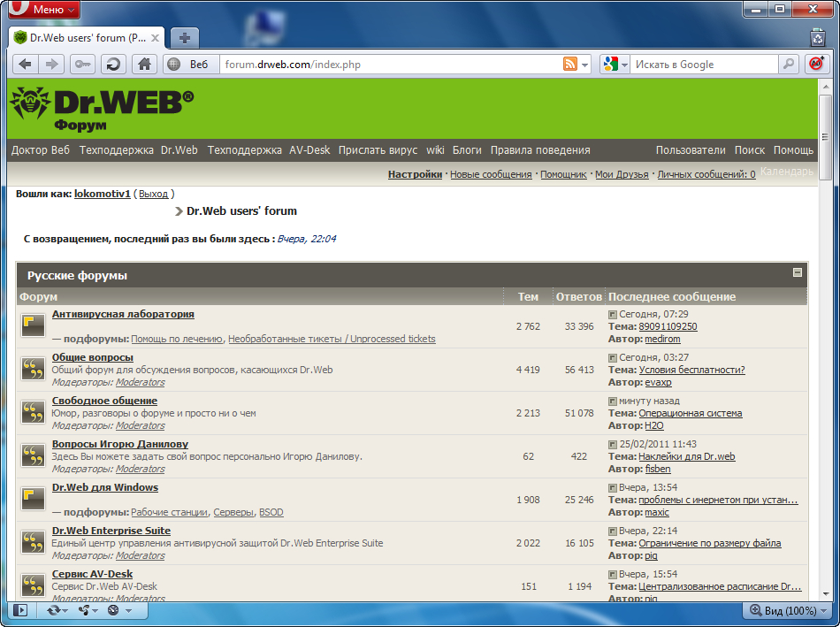Click the Искать в Google search field
The width and height of the screenshot is (840, 627).
click(x=703, y=65)
